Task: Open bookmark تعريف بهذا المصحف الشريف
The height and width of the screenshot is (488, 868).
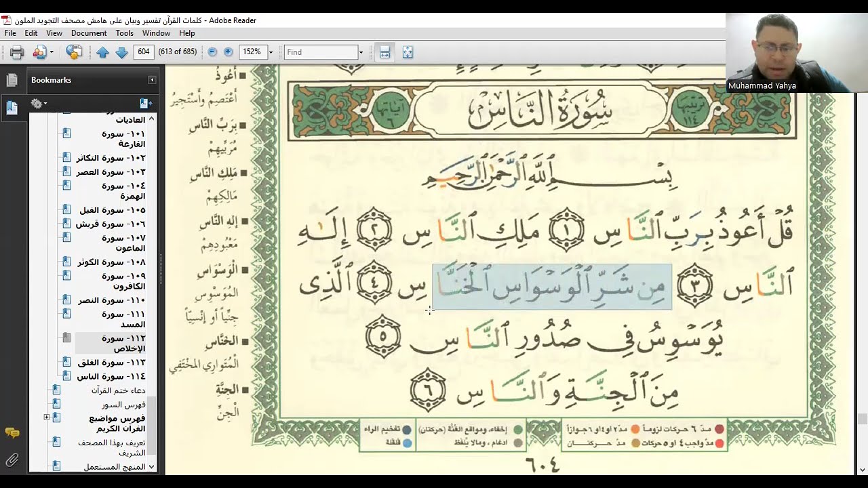Action: 112,447
